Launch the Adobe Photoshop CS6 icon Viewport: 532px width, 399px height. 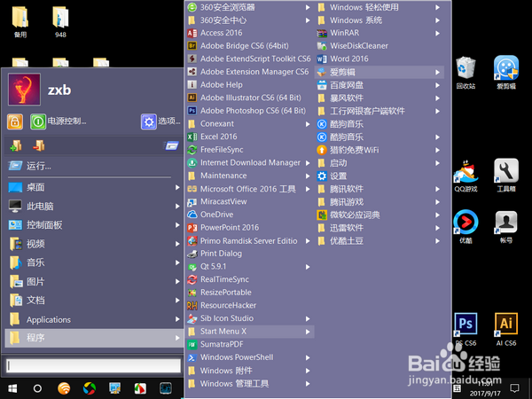point(192,111)
